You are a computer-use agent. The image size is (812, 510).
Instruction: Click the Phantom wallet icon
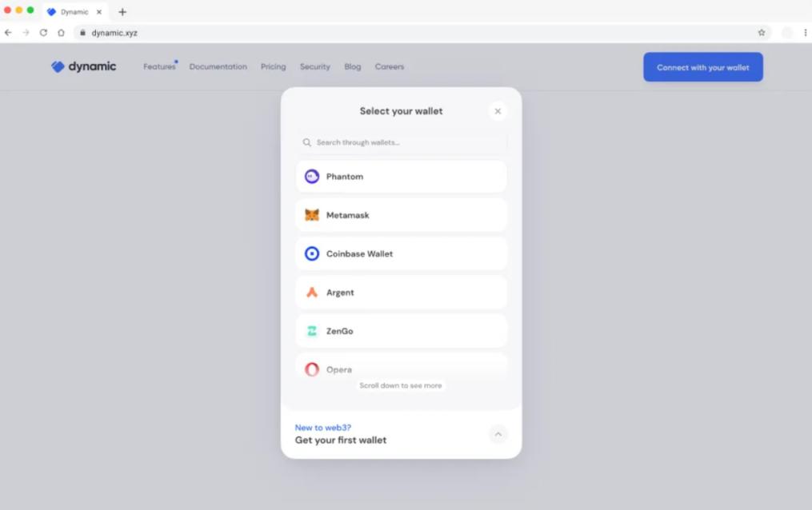(312, 177)
